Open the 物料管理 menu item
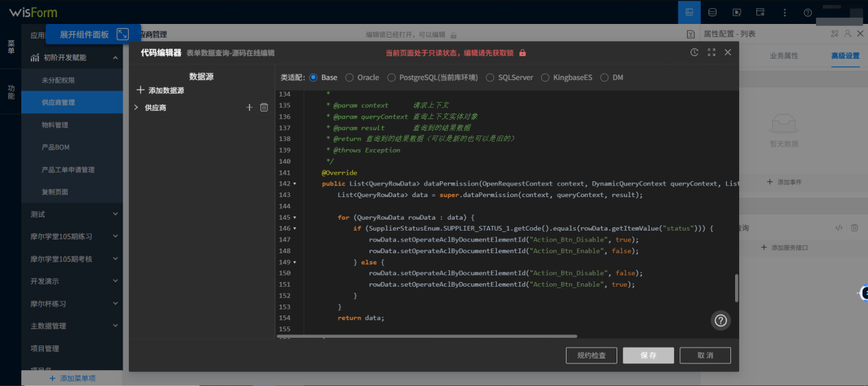Image resolution: width=868 pixels, height=386 pixels. pos(55,125)
